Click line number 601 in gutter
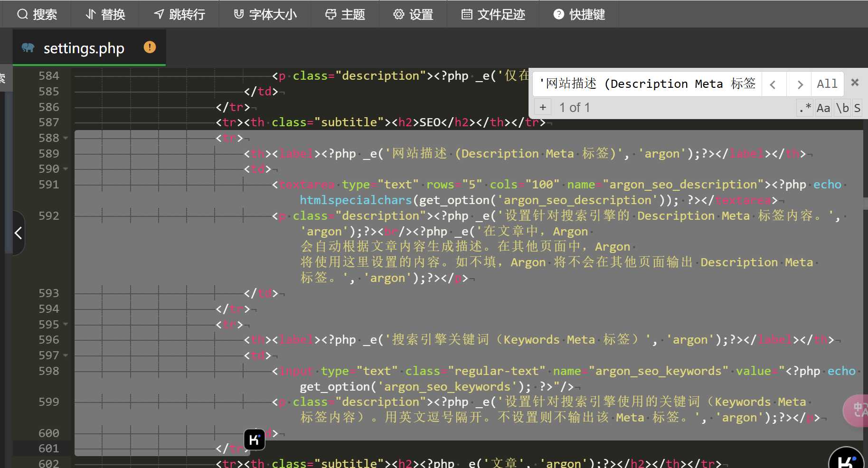 (x=49, y=449)
